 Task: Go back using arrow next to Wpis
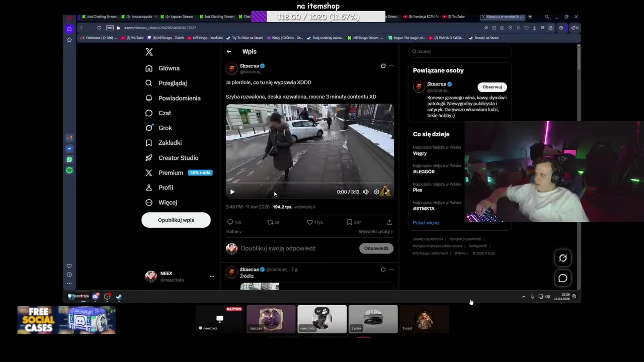(x=229, y=51)
